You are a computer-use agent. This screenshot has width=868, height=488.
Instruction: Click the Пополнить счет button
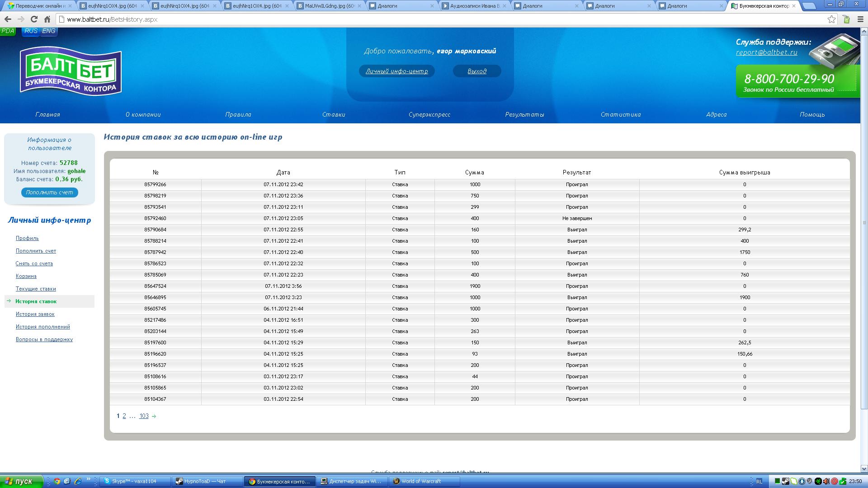[49, 192]
